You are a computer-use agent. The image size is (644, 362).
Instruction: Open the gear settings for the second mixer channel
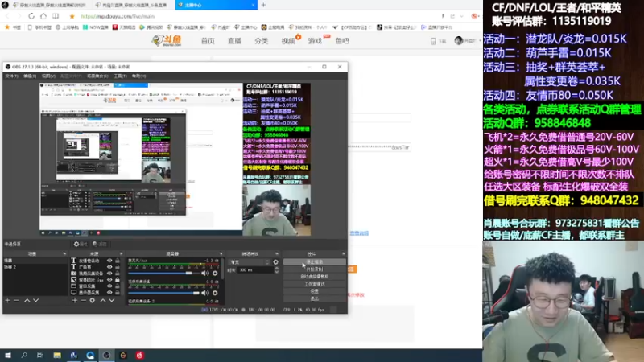click(x=215, y=293)
